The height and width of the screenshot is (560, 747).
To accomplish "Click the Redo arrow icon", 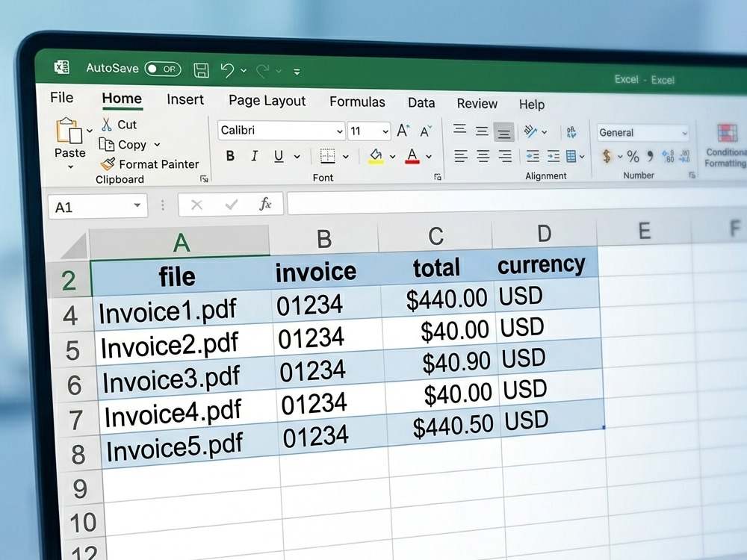I will click(x=262, y=71).
